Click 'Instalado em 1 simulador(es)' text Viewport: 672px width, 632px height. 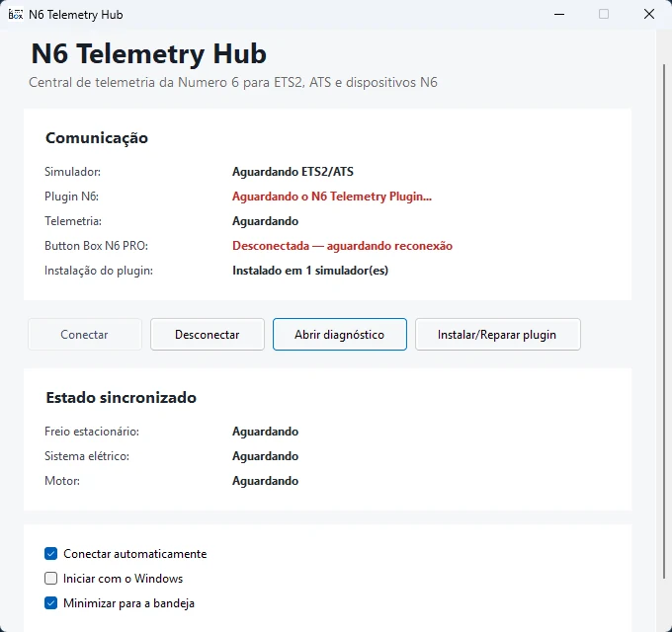click(x=310, y=271)
